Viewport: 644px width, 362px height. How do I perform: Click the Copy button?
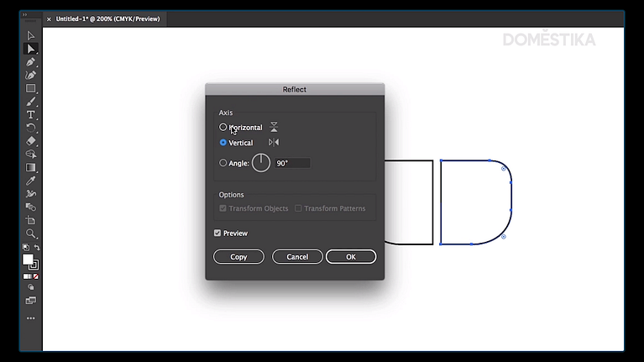point(238,257)
